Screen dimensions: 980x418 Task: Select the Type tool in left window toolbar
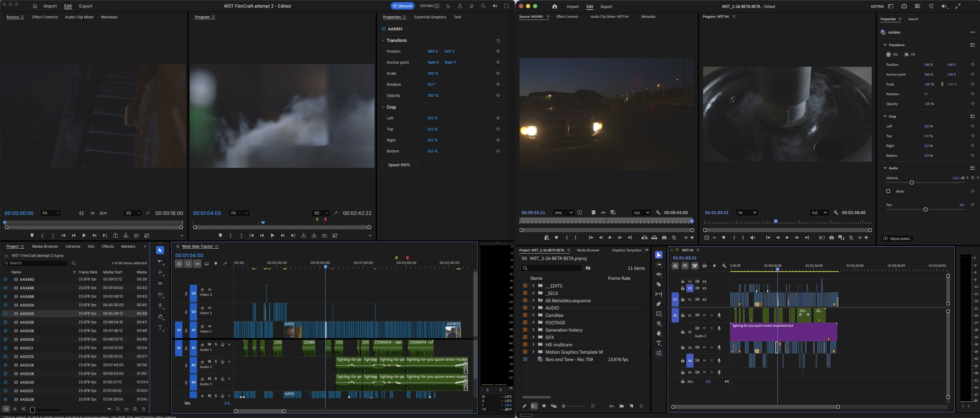pos(160,328)
